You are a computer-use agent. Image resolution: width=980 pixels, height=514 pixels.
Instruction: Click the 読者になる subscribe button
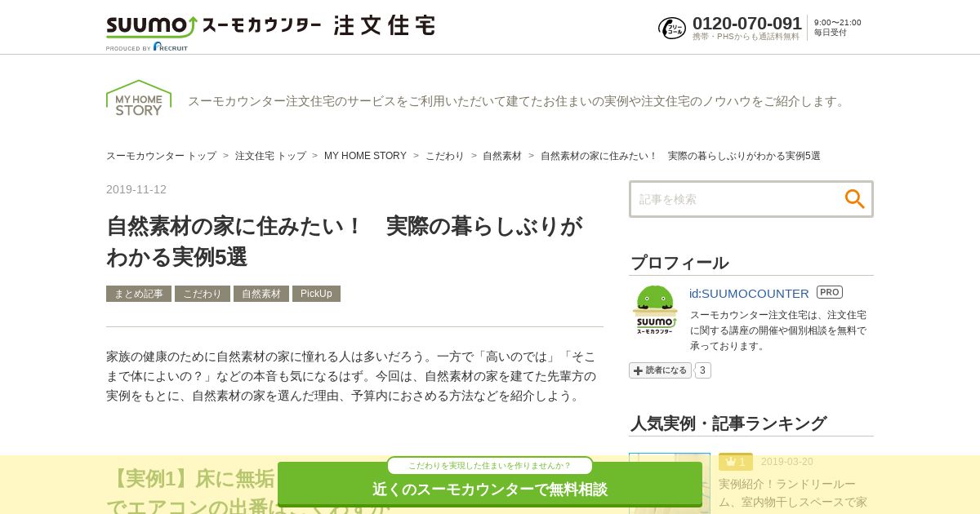(x=660, y=370)
